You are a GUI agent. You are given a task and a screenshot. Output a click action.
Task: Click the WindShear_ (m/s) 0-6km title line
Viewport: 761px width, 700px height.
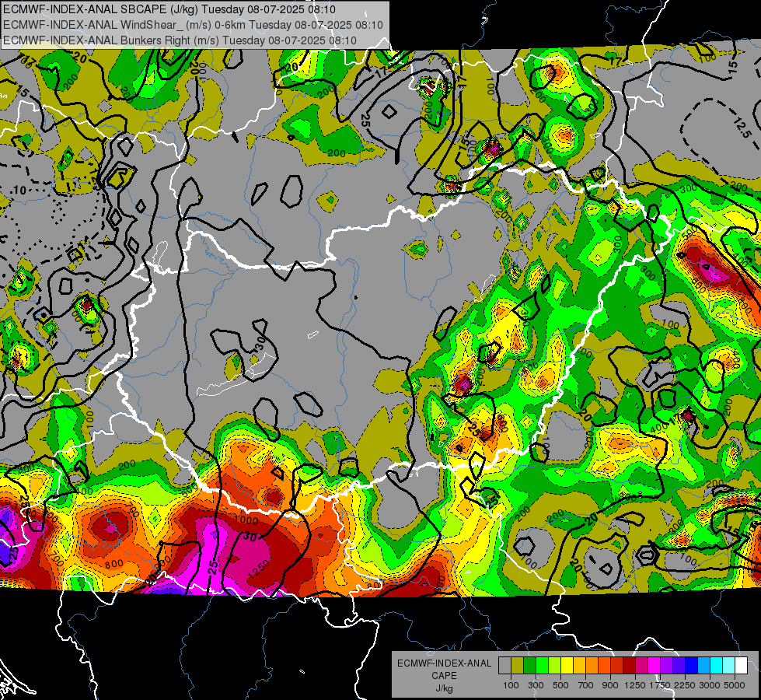[193, 25]
